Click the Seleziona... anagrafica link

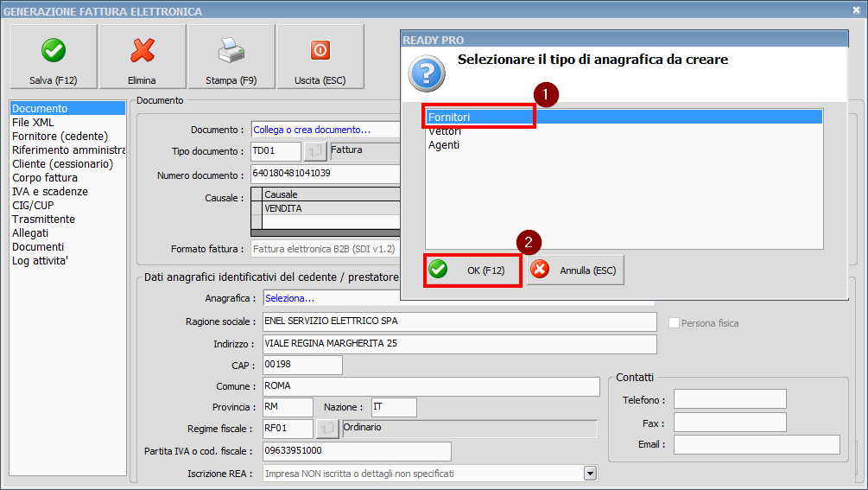pyautogui.click(x=290, y=298)
